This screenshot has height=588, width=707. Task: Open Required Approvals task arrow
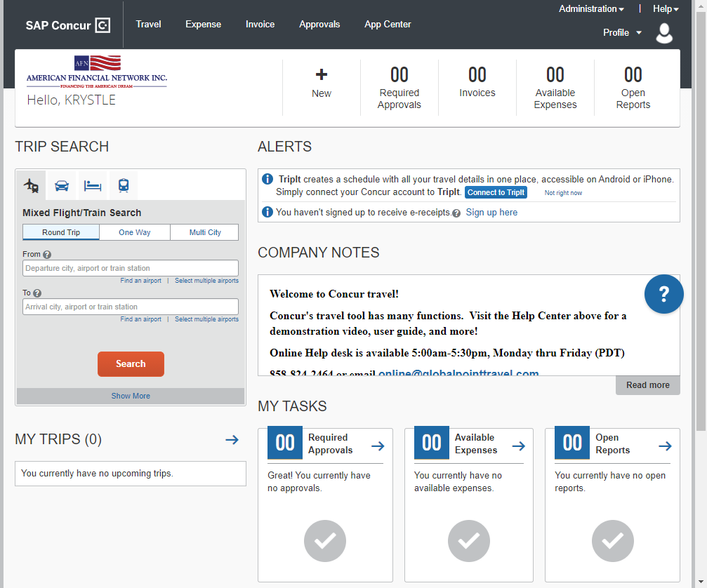click(x=378, y=446)
